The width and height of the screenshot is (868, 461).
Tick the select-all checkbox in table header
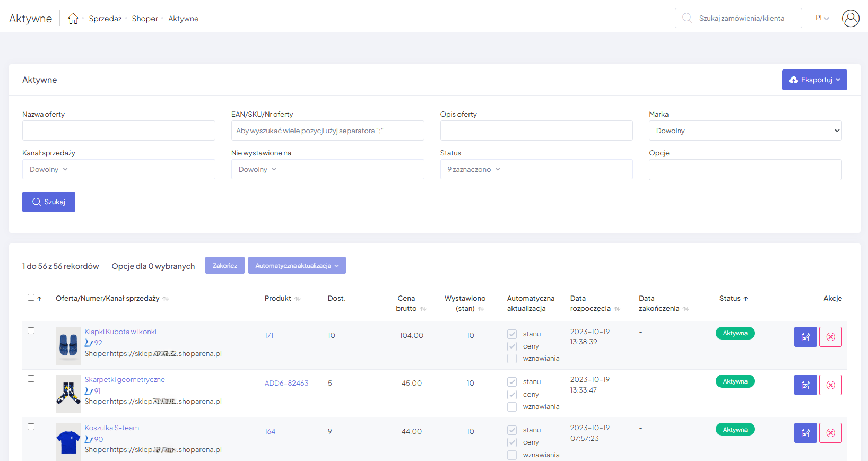(31, 298)
